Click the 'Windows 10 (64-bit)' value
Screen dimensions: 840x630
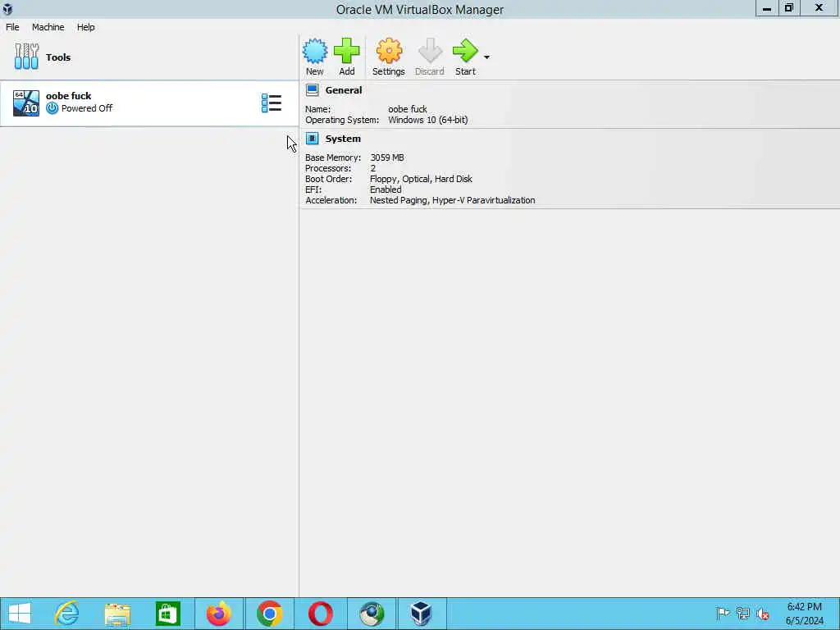[428, 120]
